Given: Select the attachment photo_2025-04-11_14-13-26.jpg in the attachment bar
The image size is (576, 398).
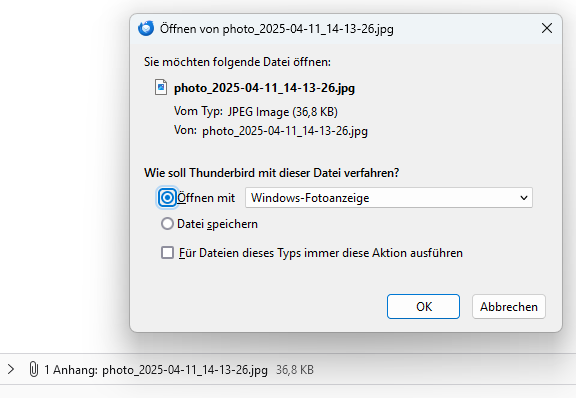Looking at the screenshot, I should [185, 370].
